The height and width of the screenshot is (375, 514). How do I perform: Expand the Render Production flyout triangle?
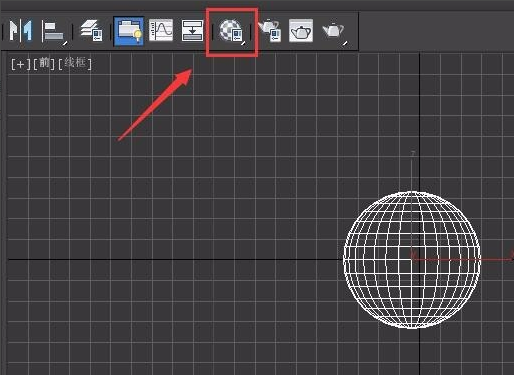(345, 43)
